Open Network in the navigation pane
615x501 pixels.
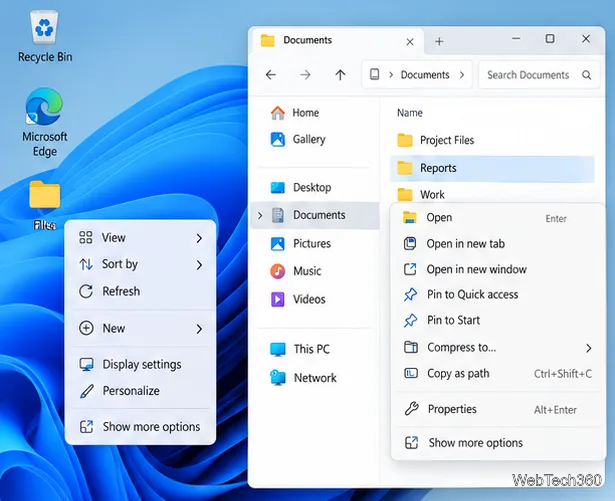coord(315,378)
